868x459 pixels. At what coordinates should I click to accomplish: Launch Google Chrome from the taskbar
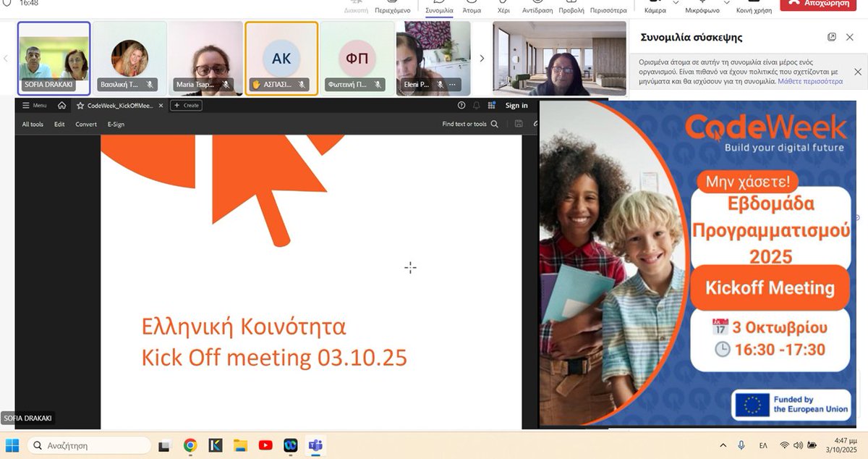point(190,445)
